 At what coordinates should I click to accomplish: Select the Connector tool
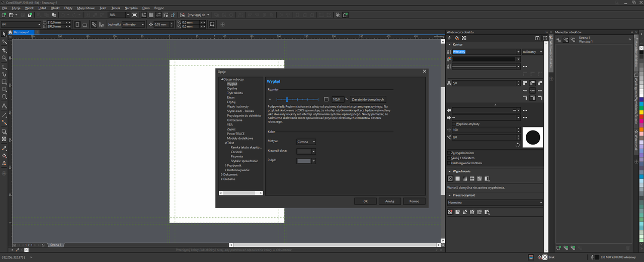click(x=4, y=122)
